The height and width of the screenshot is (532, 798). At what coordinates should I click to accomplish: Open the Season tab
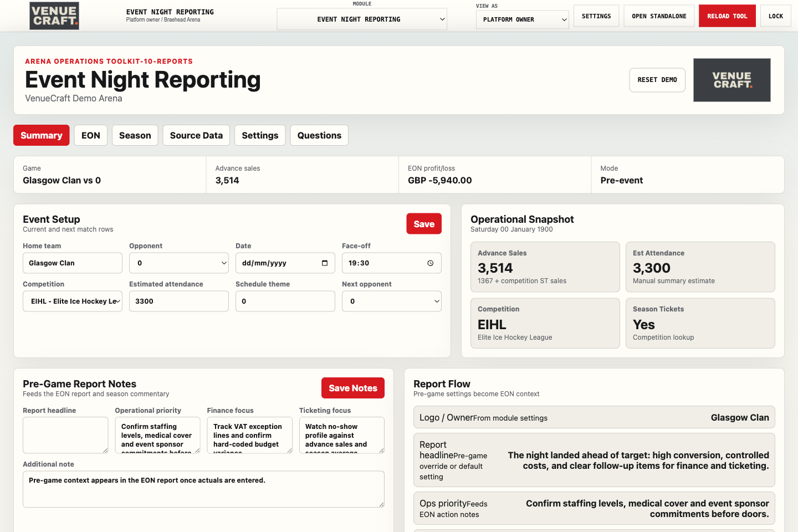135,135
